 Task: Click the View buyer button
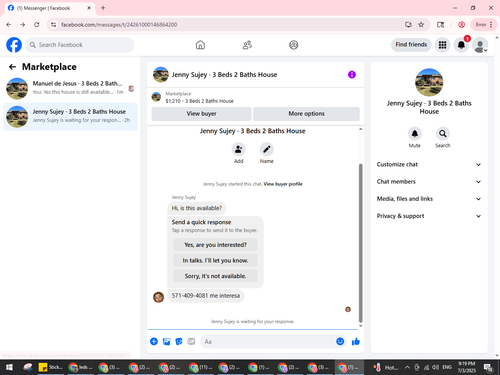[201, 114]
